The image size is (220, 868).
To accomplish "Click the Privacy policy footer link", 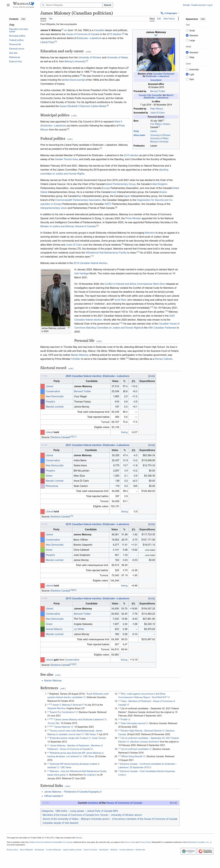I will [12, 849].
